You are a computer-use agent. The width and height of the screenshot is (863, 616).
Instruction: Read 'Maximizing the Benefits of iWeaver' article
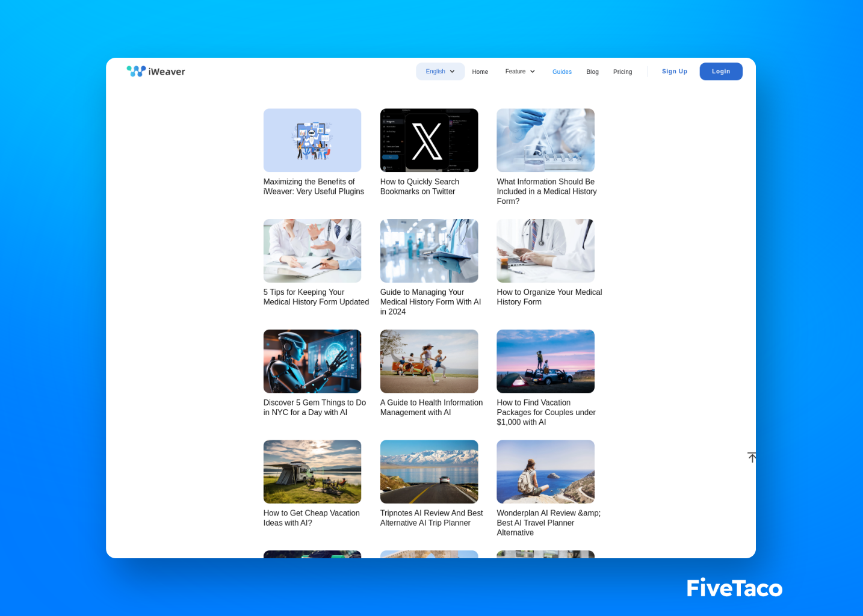click(314, 186)
